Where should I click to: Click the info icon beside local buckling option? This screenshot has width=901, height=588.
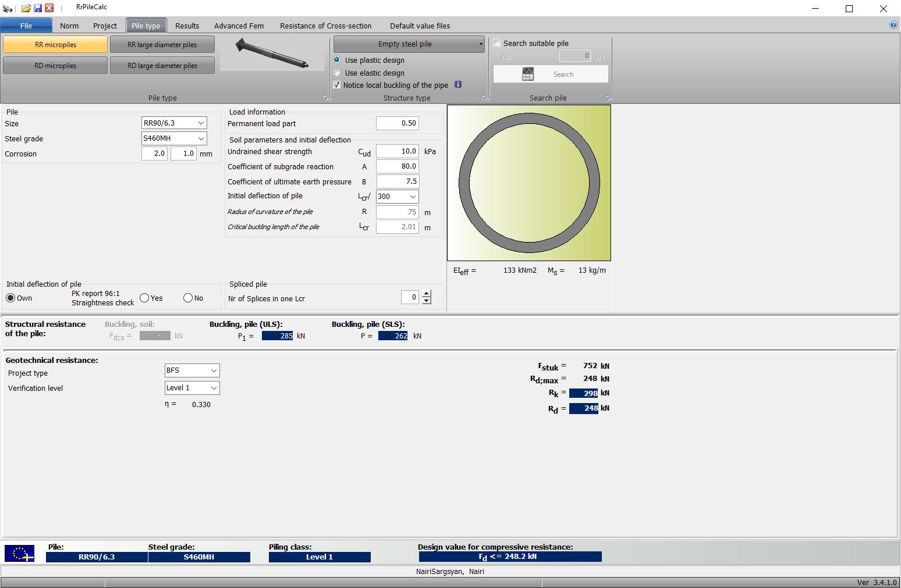[x=458, y=84]
